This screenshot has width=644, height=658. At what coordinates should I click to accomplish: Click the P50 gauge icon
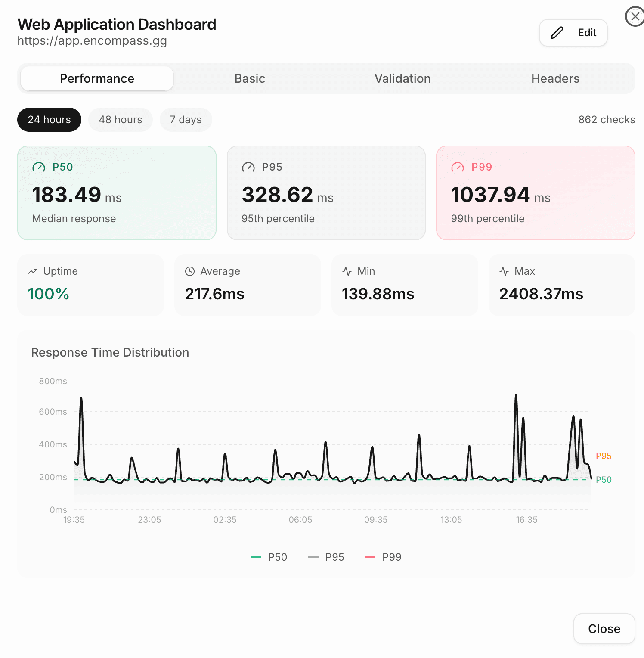pyautogui.click(x=39, y=167)
